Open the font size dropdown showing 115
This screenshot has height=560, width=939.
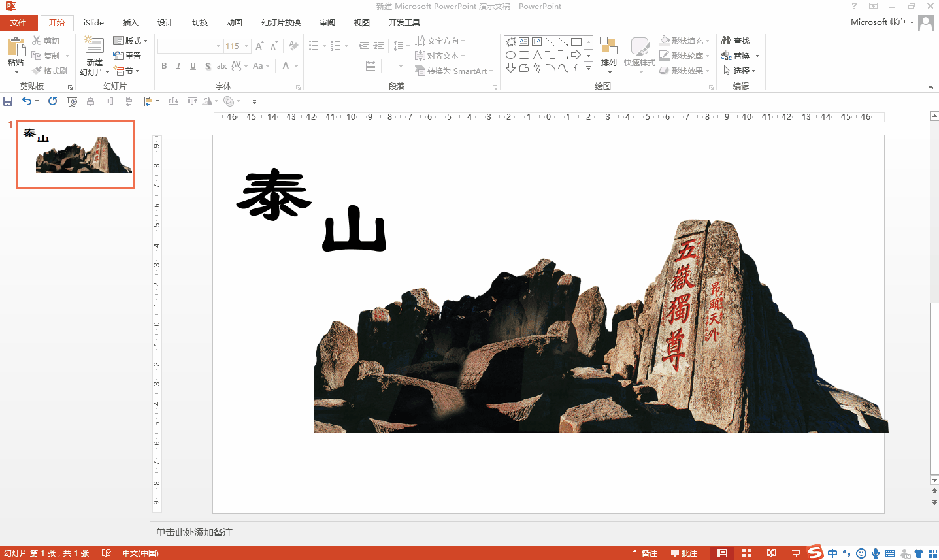(x=246, y=46)
